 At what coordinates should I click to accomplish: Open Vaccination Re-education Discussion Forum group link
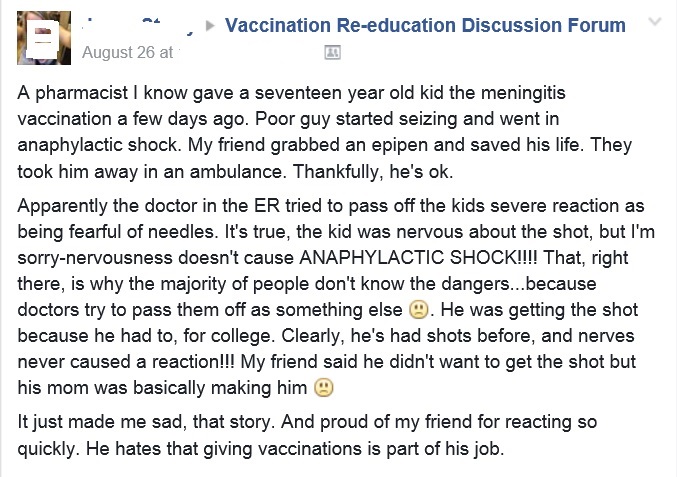click(425, 25)
